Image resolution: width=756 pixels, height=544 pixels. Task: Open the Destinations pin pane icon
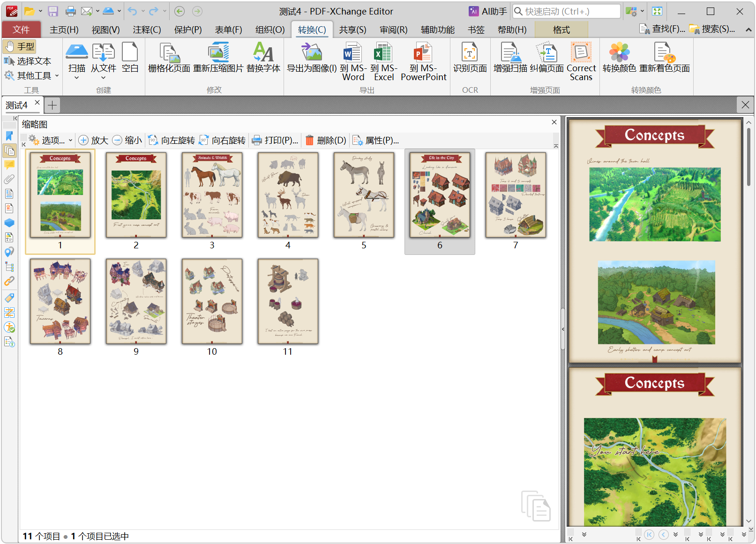(x=9, y=252)
